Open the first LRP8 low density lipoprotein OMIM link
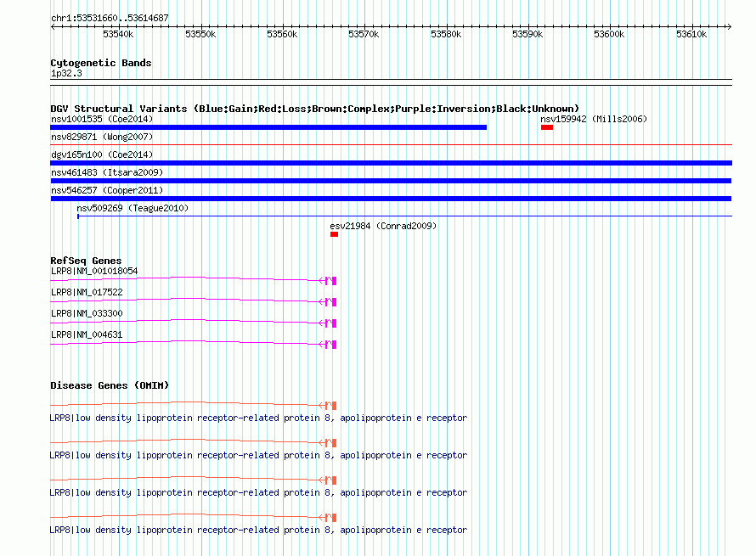Screen dimensions: 756x556 (x=258, y=418)
